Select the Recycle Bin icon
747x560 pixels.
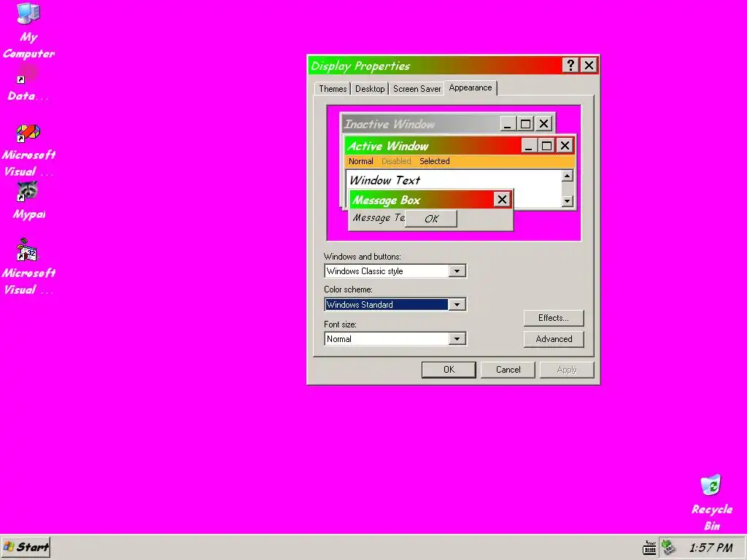point(711,485)
